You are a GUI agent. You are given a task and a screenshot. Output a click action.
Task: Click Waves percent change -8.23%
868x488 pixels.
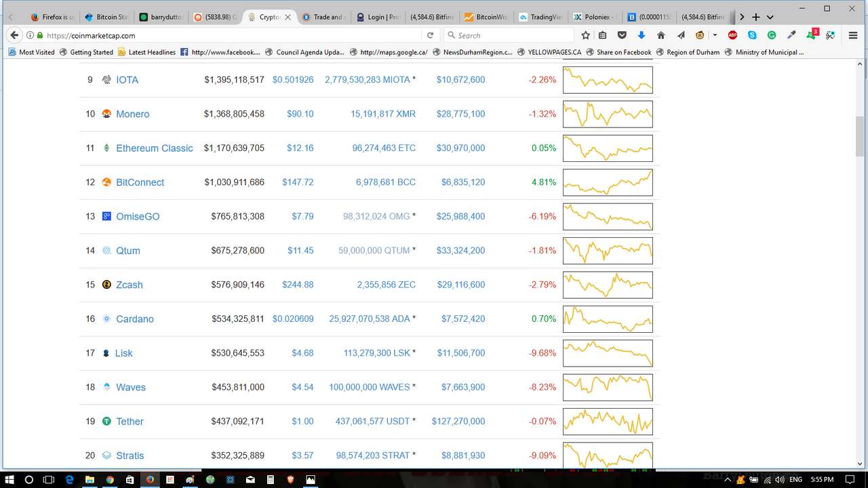click(542, 388)
